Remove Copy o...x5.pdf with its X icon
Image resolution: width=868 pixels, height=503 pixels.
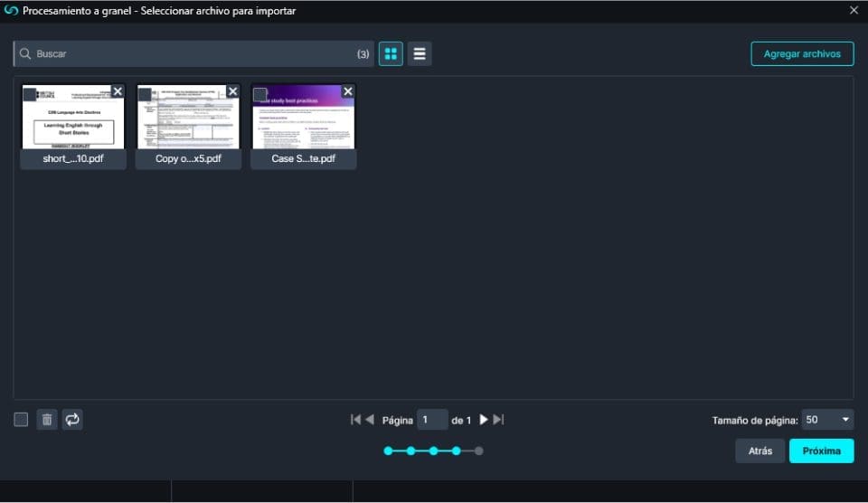pos(232,91)
